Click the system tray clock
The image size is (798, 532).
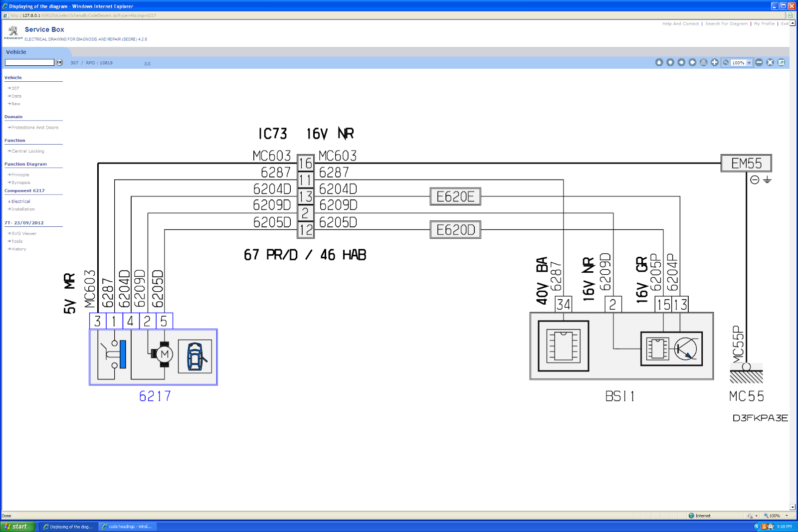tap(784, 527)
